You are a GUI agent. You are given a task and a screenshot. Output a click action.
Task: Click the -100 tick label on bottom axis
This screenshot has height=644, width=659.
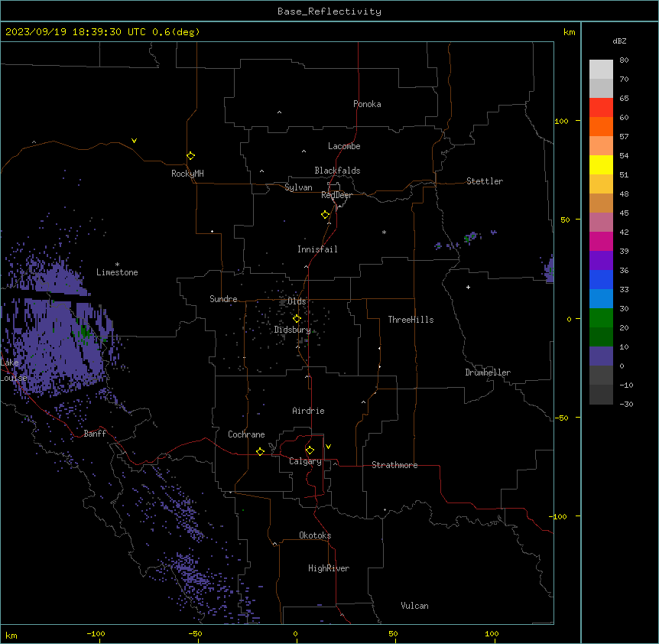[x=96, y=633]
